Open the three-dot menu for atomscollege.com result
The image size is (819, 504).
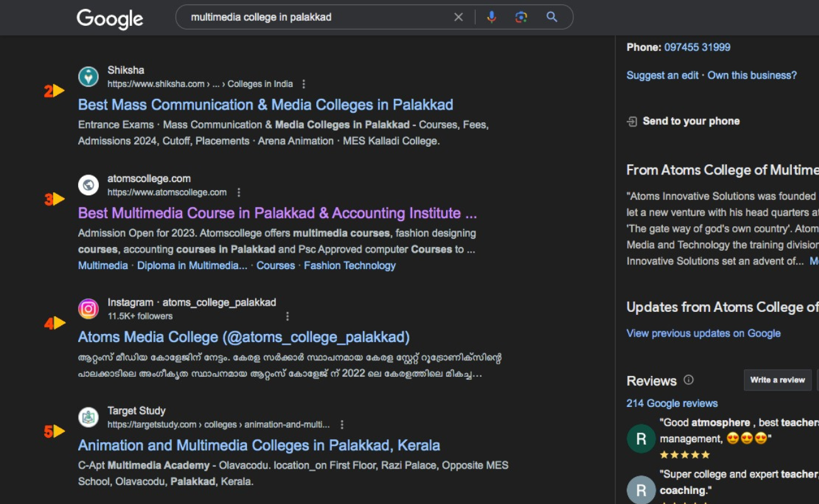click(x=238, y=192)
